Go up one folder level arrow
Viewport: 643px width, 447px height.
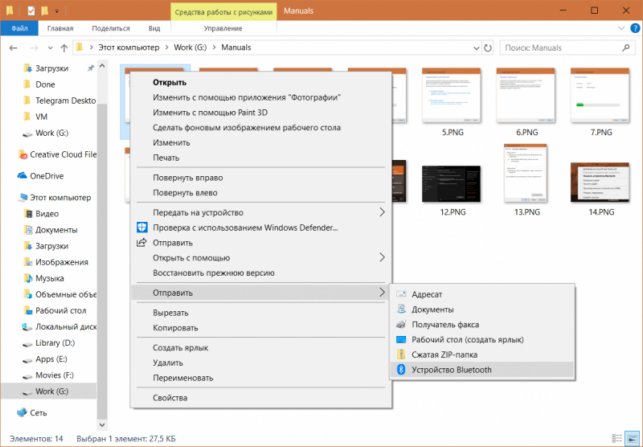point(64,48)
